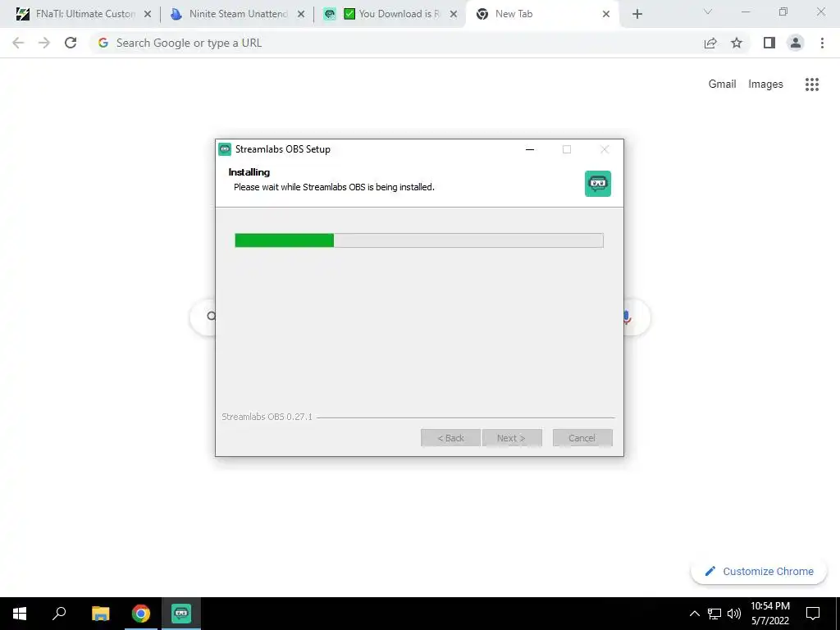Open a new browser tab with plus icon

coord(637,15)
